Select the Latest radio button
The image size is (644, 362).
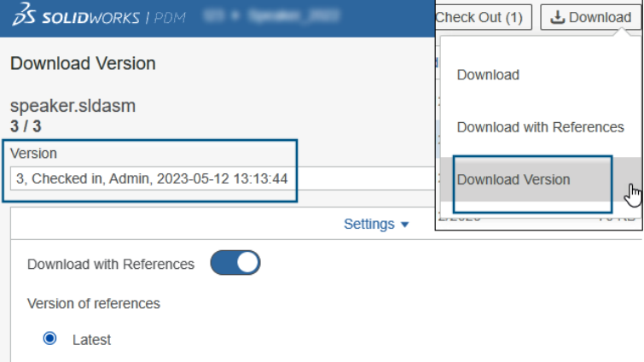tap(49, 339)
